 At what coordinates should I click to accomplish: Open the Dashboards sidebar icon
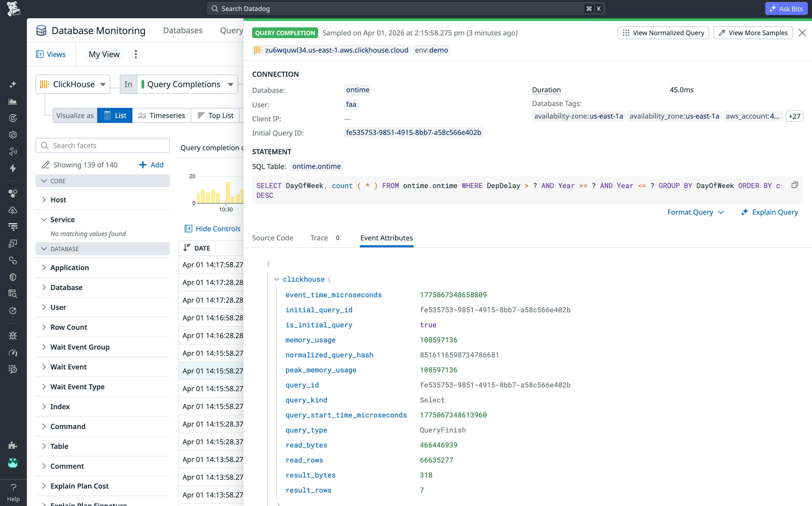click(x=13, y=101)
